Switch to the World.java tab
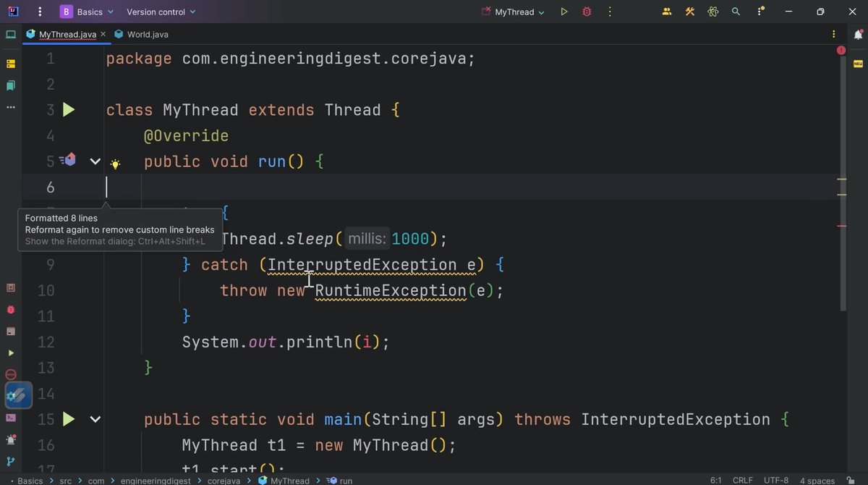Image resolution: width=868 pixels, height=485 pixels. 141,34
